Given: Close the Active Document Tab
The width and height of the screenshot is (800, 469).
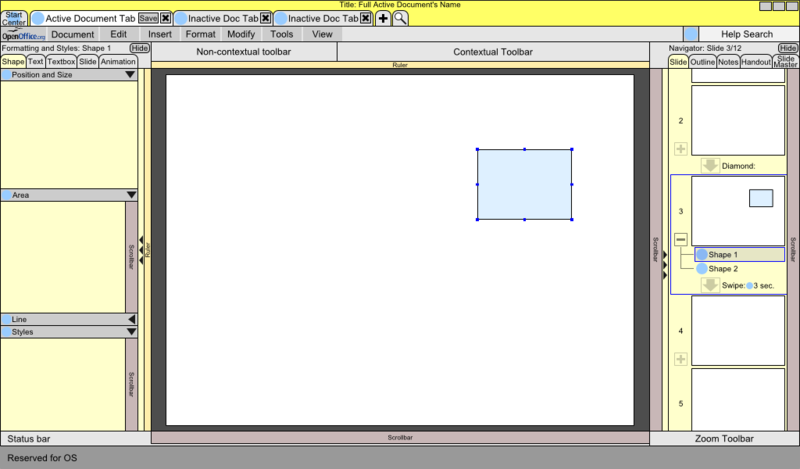Looking at the screenshot, I should (x=166, y=19).
